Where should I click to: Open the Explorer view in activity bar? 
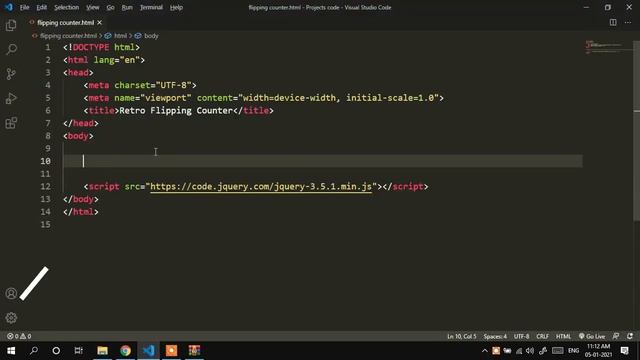pos(11,25)
